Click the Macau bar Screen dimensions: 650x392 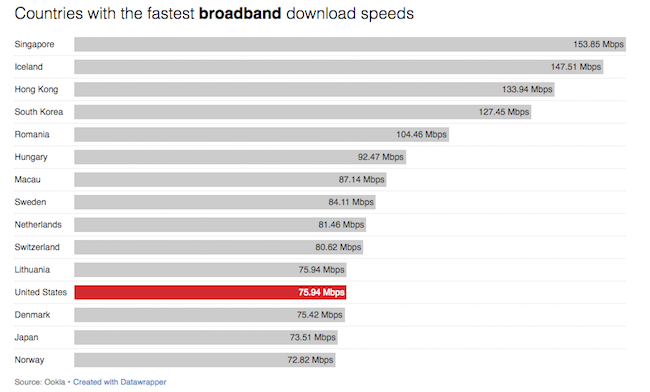click(x=230, y=179)
